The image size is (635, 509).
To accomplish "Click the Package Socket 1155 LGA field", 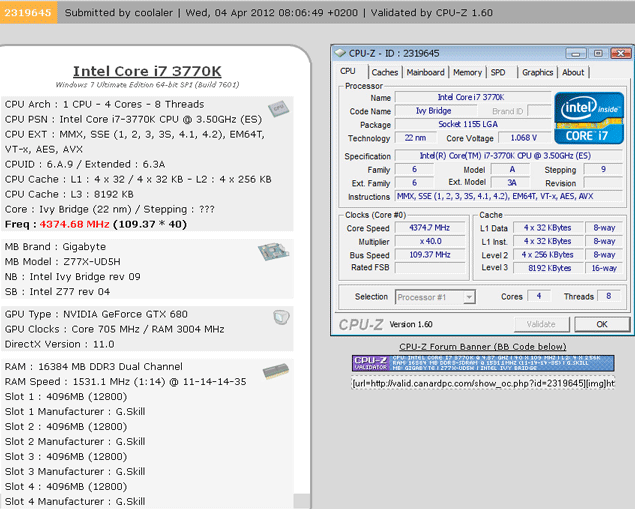I will (x=472, y=124).
